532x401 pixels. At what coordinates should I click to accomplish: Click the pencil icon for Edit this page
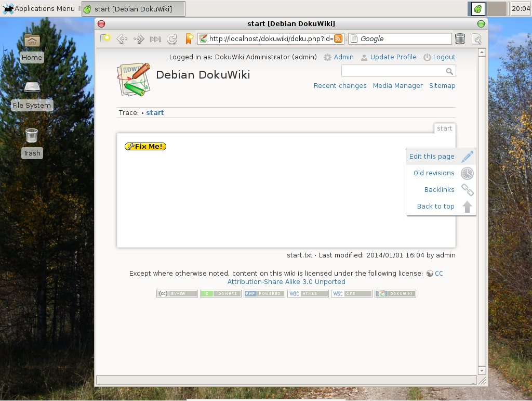pyautogui.click(x=467, y=157)
